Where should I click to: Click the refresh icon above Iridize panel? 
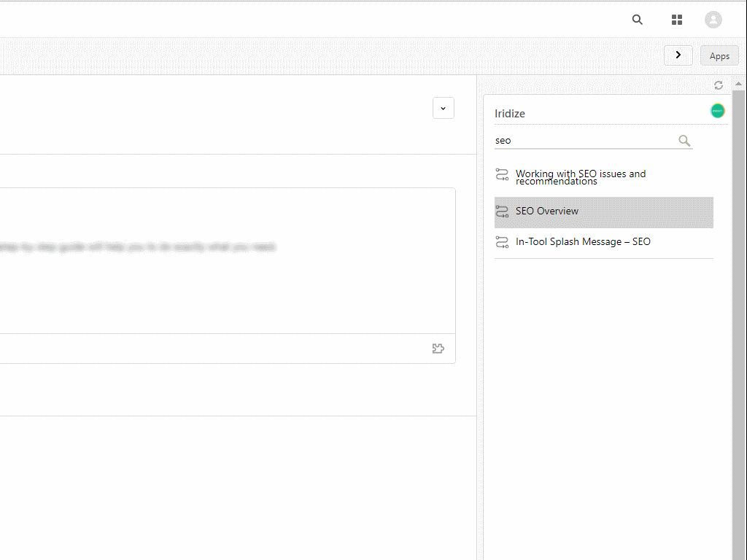click(719, 85)
